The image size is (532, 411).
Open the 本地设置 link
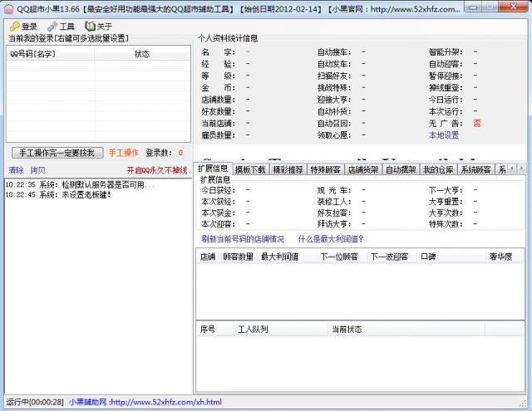(x=443, y=135)
